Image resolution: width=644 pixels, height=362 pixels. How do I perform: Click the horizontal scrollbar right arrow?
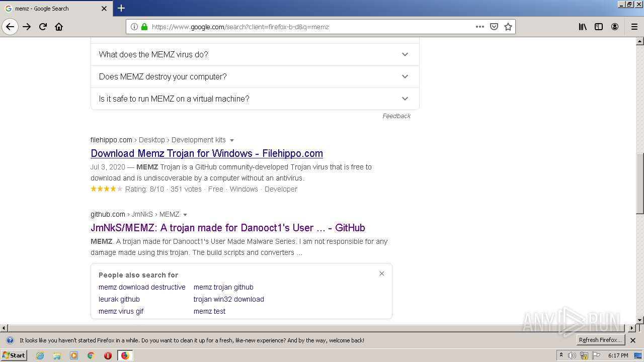(632, 328)
